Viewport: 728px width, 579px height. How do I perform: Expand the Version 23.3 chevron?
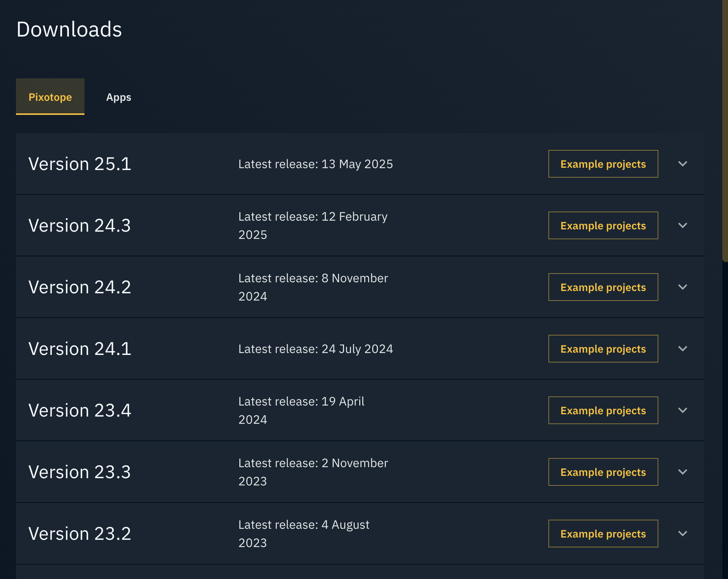pos(683,472)
